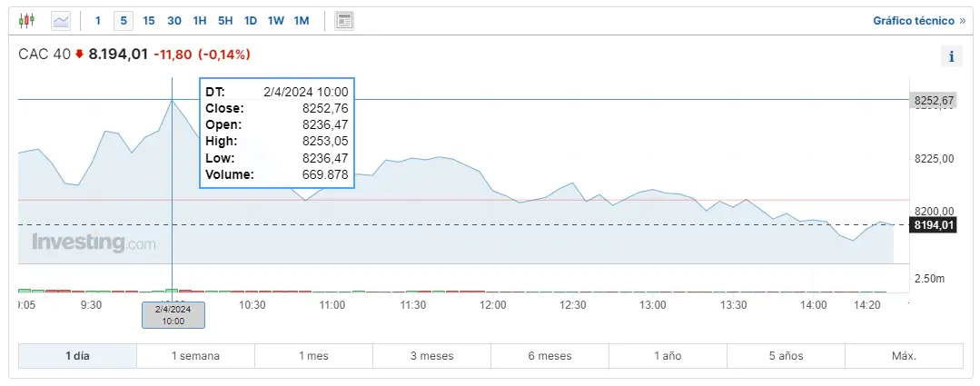Open the news panel icon in toolbar
Viewport: 980px width, 386px height.
[x=344, y=20]
